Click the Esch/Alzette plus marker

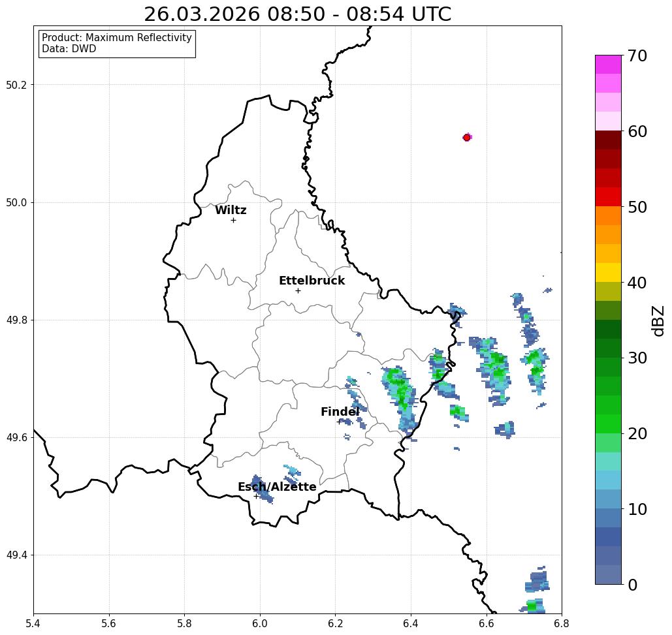coord(256,496)
